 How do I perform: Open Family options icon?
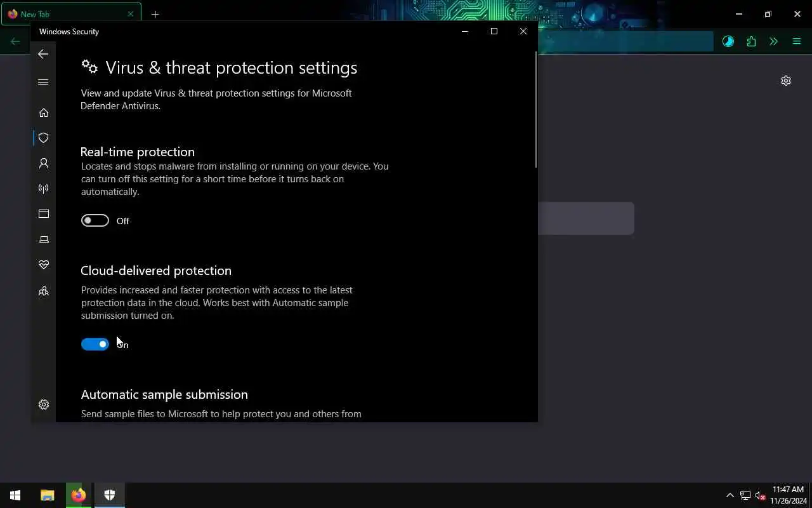click(44, 291)
